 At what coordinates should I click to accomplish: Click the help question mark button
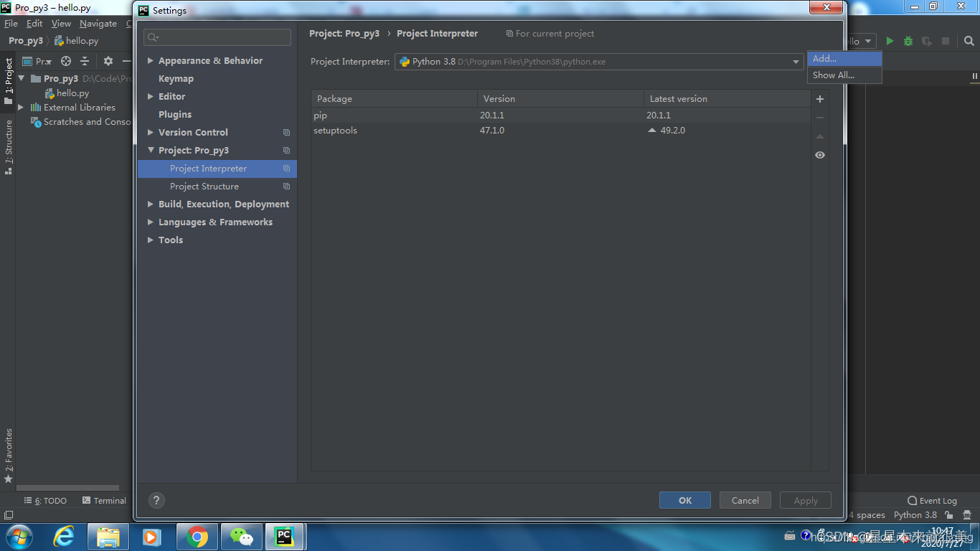(x=156, y=501)
